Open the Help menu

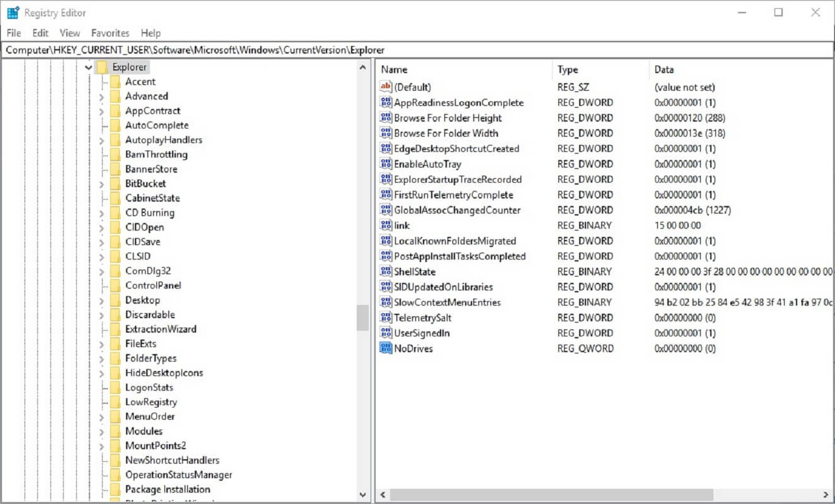click(151, 33)
